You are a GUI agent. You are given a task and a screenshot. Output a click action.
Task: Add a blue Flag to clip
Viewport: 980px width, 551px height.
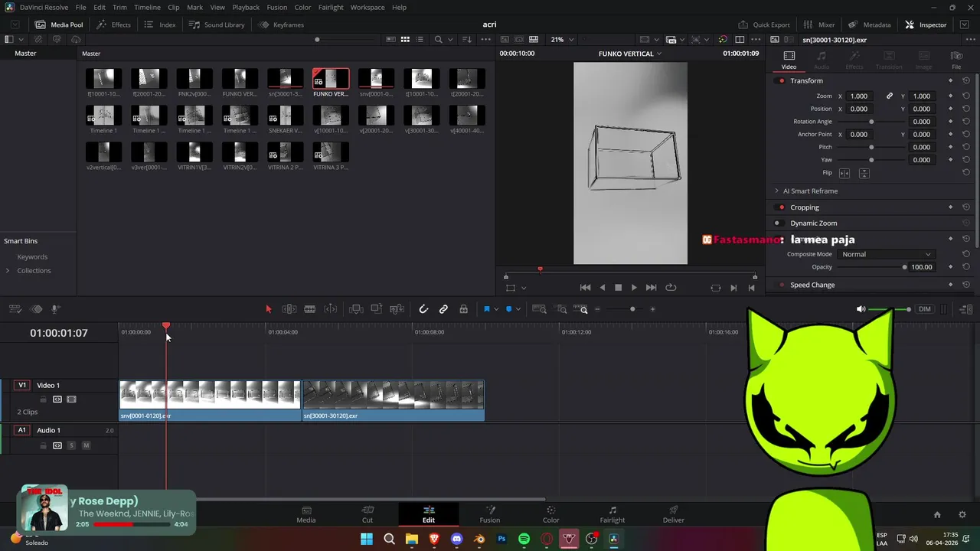pos(486,309)
